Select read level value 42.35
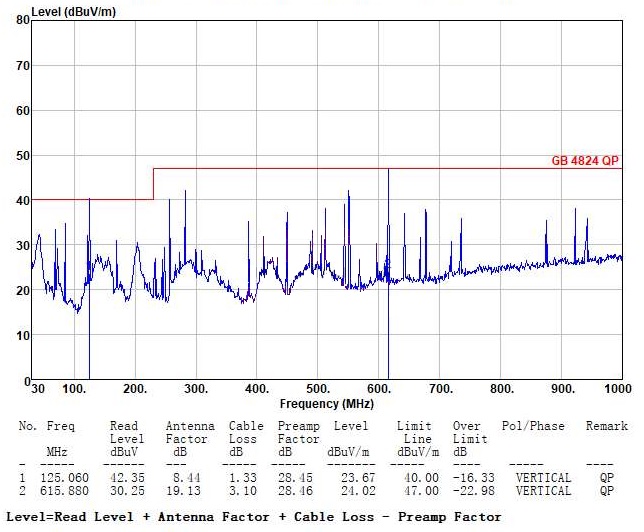Viewport: 644px width, 532px height. click(127, 478)
